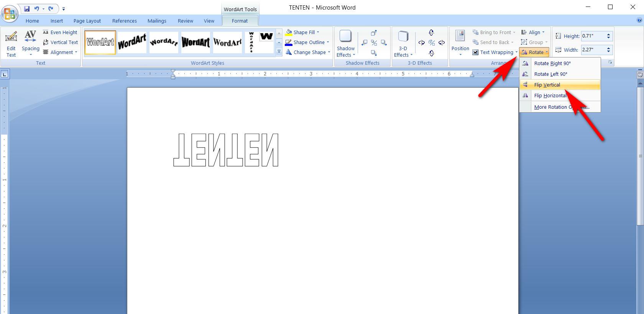Open the Shadow Effects gallery
The width and height of the screenshot is (644, 314).
(x=346, y=43)
